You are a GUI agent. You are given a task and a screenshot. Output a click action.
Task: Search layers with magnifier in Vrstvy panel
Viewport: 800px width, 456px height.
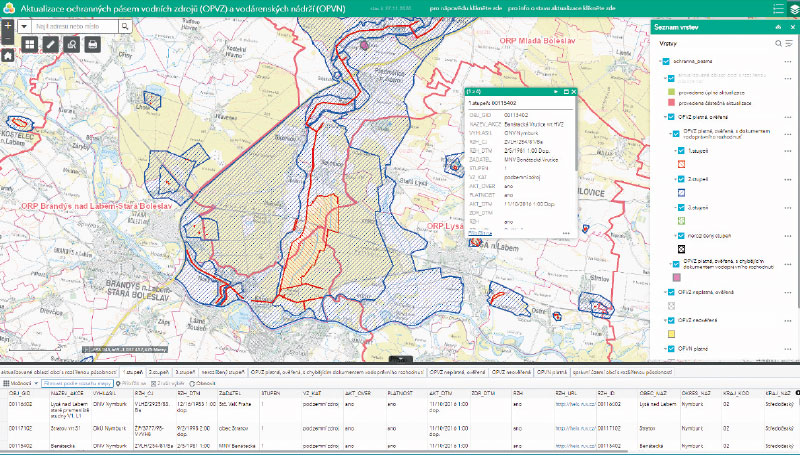tap(777, 44)
